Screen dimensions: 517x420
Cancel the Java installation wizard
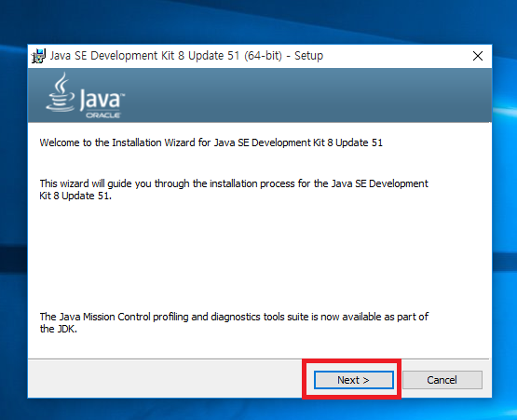(x=442, y=380)
